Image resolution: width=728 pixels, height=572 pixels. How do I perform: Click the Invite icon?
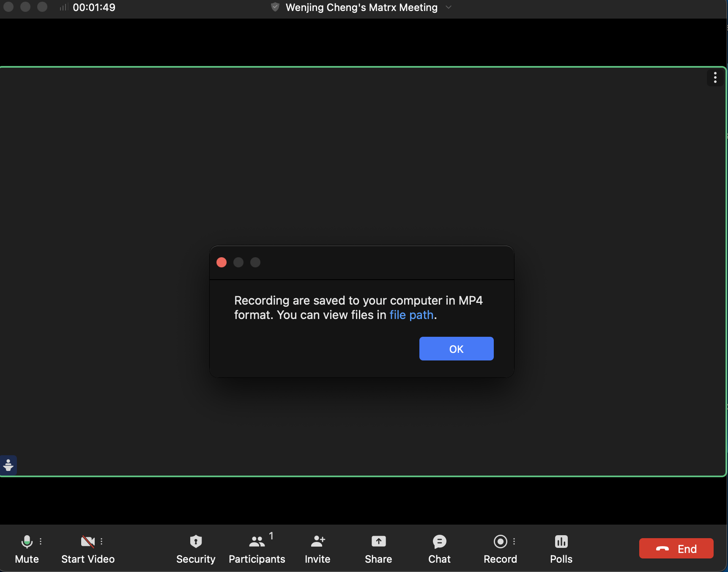(317, 542)
